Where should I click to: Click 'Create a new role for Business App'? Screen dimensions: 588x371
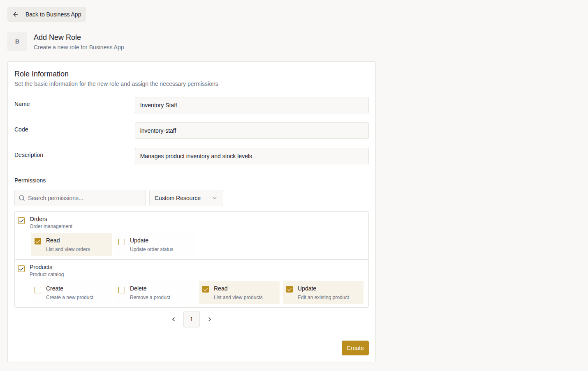click(x=79, y=47)
